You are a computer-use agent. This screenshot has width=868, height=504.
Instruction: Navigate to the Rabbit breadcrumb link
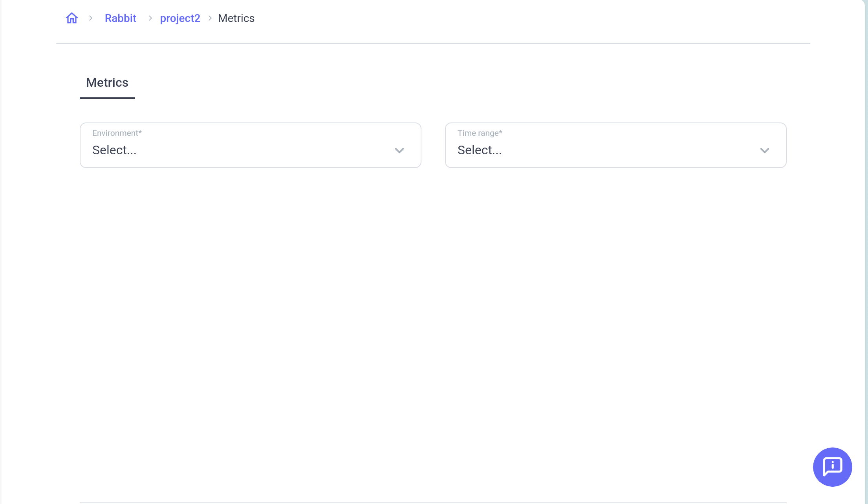120,18
